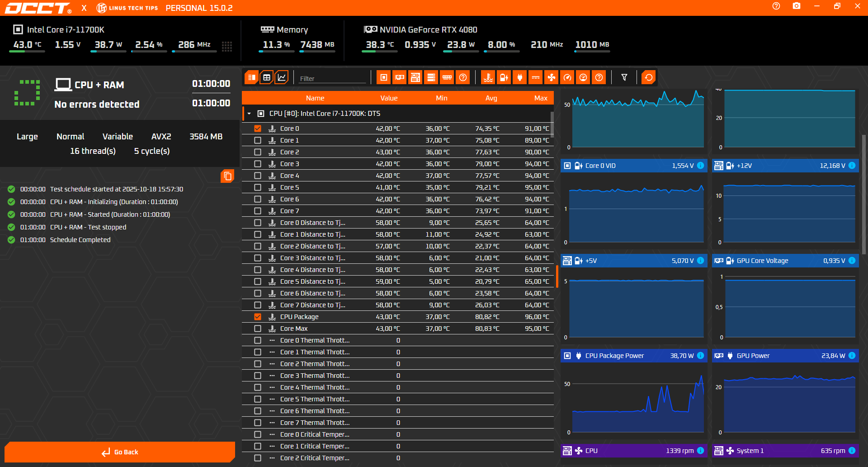Copy the test log to clipboard
868x467 pixels.
click(227, 176)
